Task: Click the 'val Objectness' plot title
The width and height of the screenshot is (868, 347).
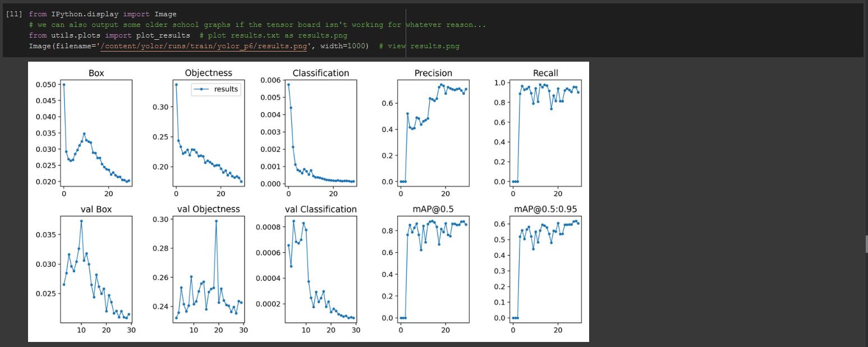Action: 209,209
